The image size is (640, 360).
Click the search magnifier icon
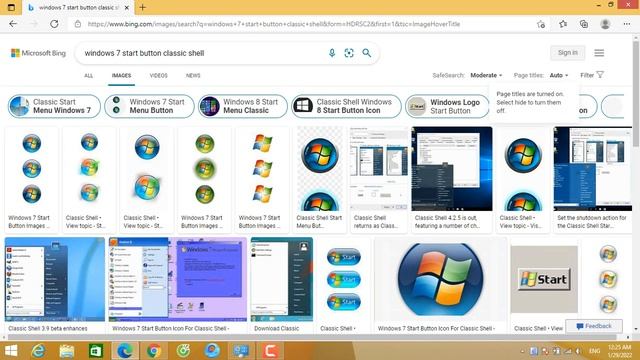click(367, 53)
